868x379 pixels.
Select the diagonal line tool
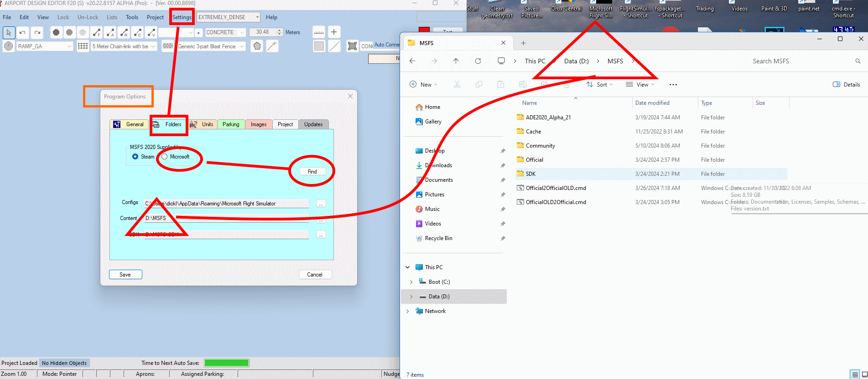point(334,46)
